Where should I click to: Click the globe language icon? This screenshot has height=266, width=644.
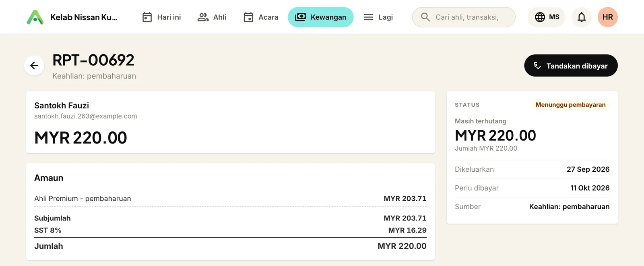[x=540, y=17]
